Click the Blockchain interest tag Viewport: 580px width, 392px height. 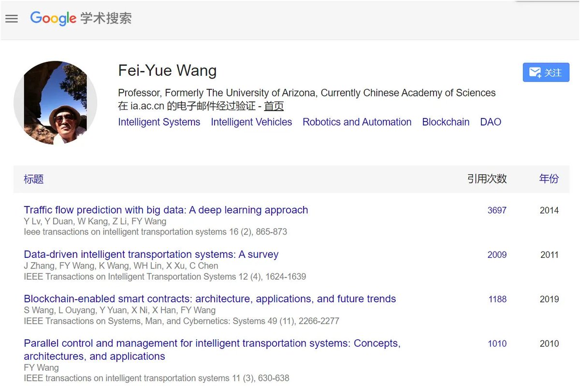tap(446, 122)
